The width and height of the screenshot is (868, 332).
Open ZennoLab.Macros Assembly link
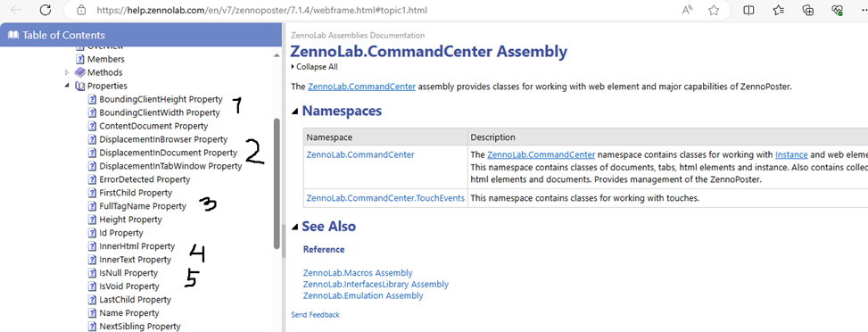point(358,273)
